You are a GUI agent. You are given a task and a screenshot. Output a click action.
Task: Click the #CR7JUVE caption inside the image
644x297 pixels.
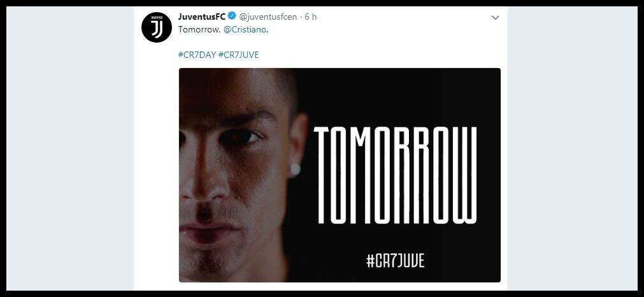(396, 261)
